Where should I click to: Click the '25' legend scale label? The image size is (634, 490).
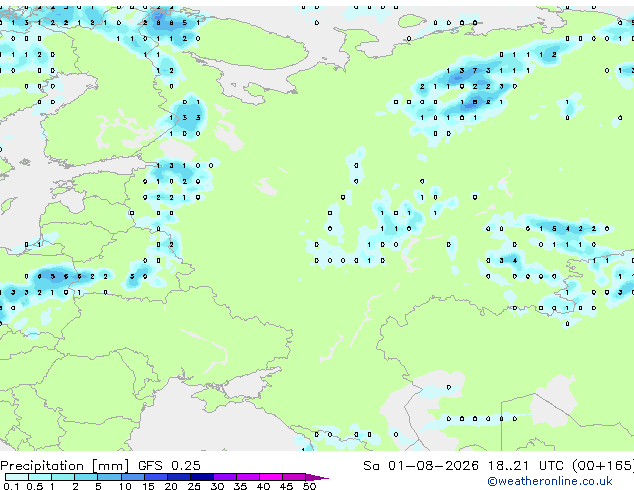(194, 486)
